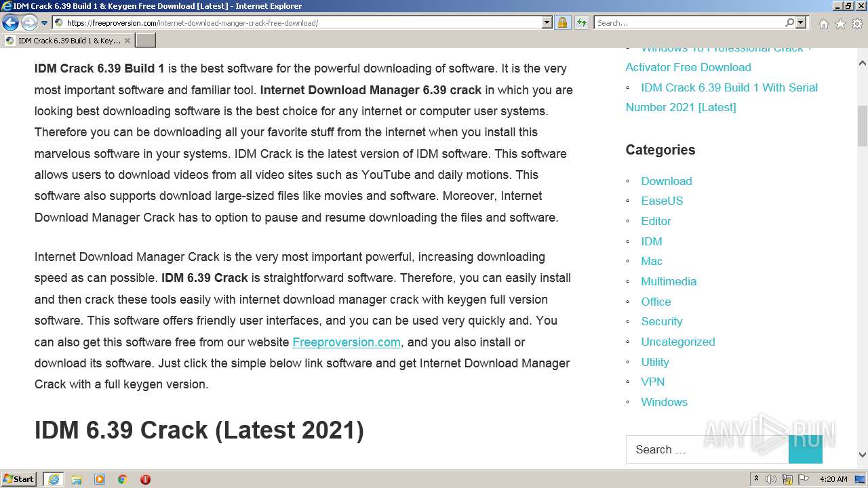Click the browser Back arrow button
Screen dimensions: 868x488
10,22
